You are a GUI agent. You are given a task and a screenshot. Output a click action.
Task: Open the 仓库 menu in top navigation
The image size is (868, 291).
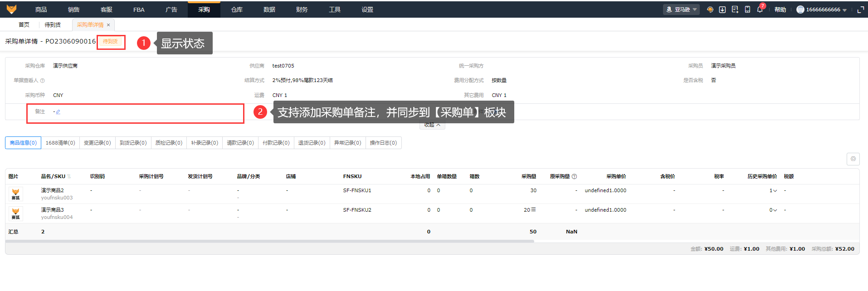click(237, 10)
